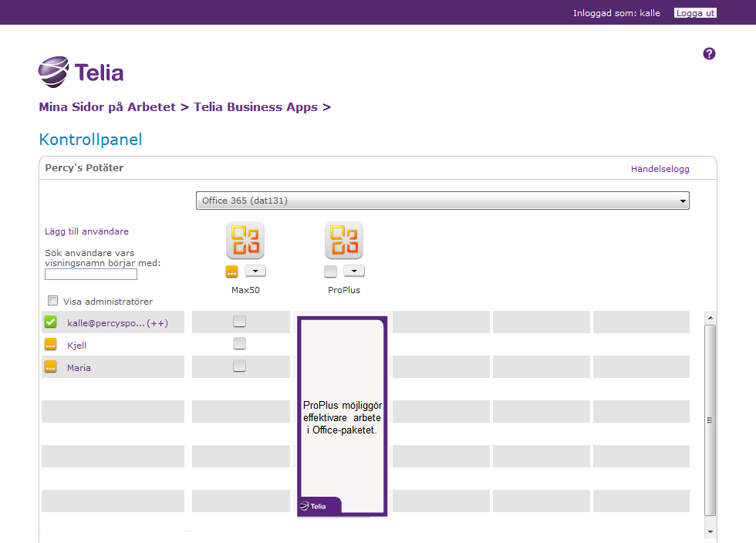
Task: Open the Händelselogg link
Action: click(660, 169)
